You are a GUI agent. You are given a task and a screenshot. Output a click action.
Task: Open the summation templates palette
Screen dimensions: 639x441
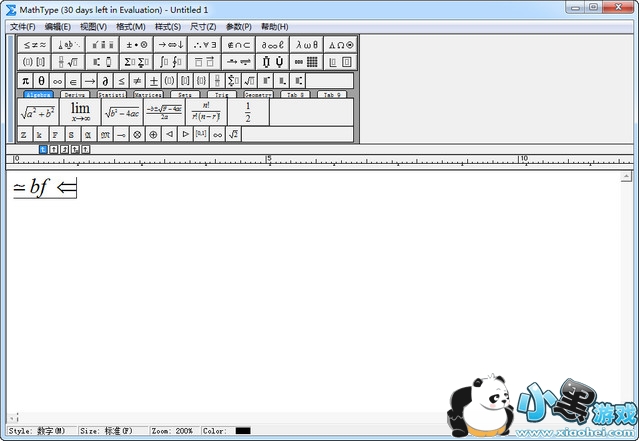[137, 62]
